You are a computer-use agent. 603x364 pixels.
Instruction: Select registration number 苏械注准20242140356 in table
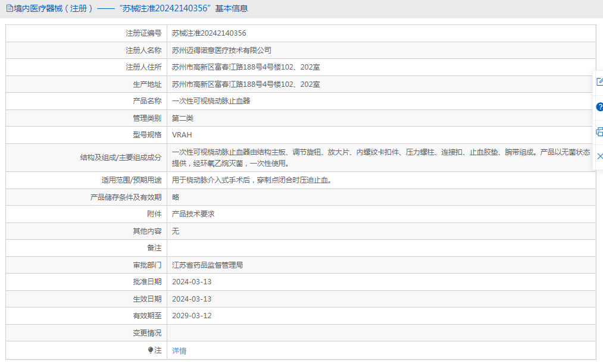coord(209,33)
